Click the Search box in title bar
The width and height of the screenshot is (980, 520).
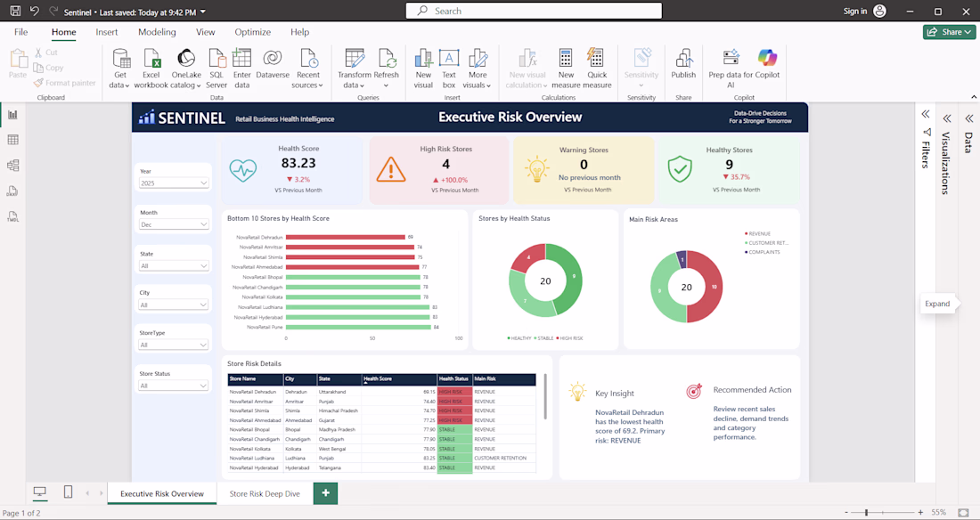[x=534, y=11]
